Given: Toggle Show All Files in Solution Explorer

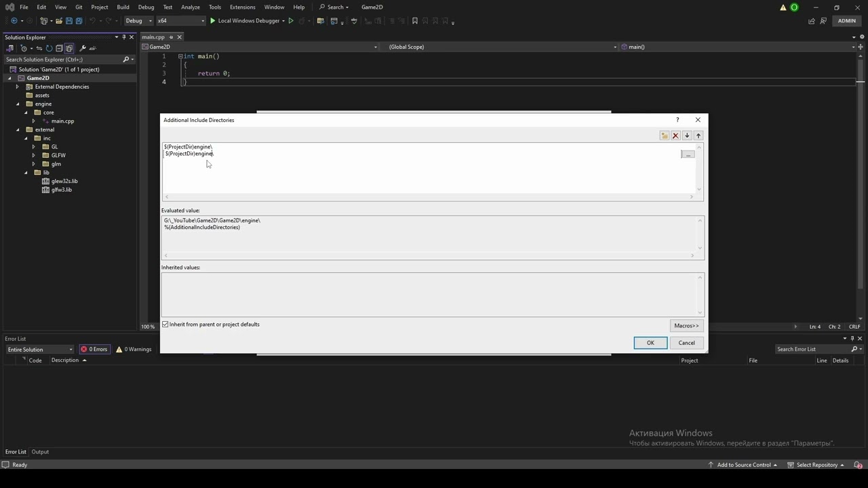Looking at the screenshot, I should click(68, 48).
